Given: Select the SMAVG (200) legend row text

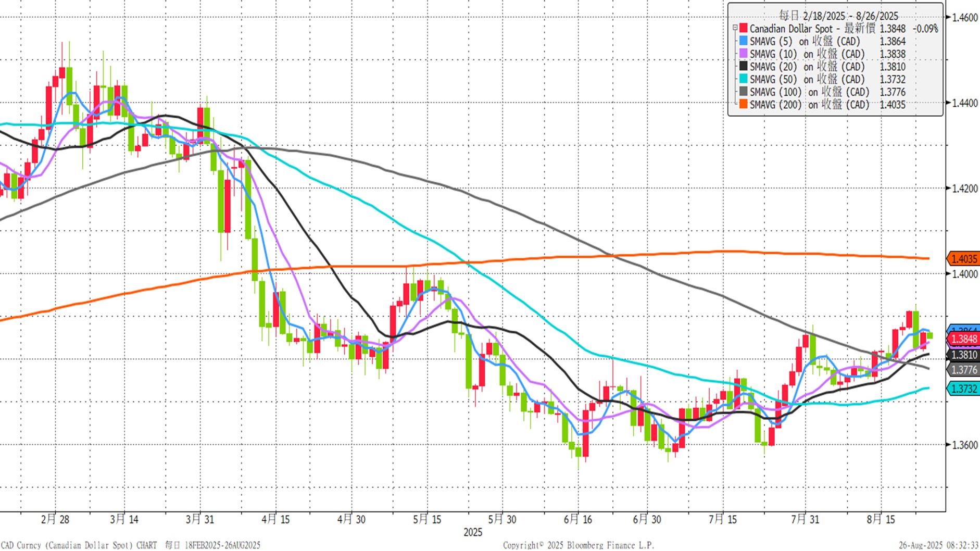Looking at the screenshot, I should (x=810, y=105).
